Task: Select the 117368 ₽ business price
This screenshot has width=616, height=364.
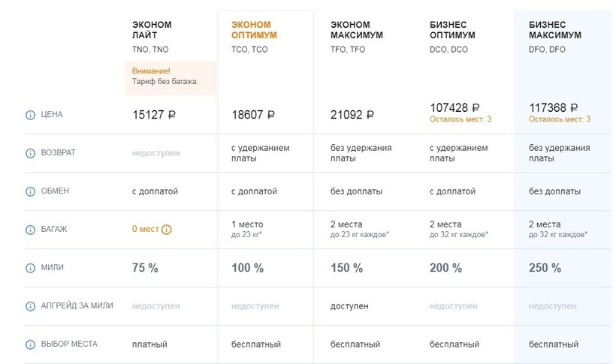Action: pyautogui.click(x=554, y=108)
